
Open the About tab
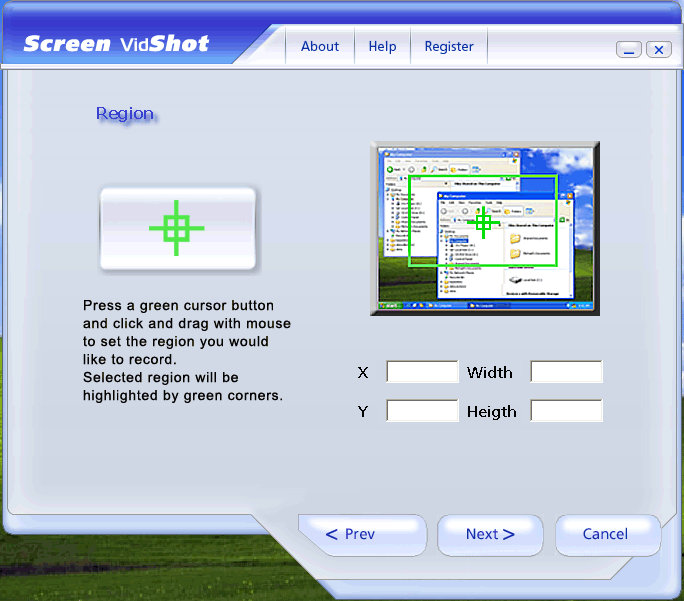320,46
